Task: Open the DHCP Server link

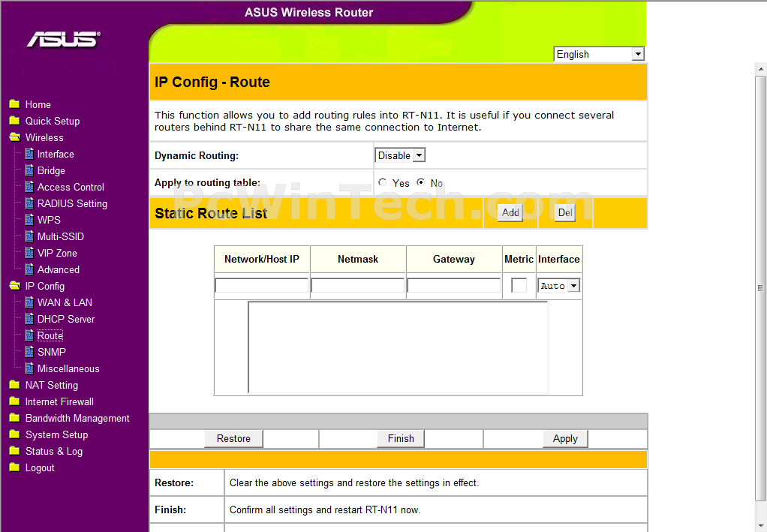Action: point(66,320)
